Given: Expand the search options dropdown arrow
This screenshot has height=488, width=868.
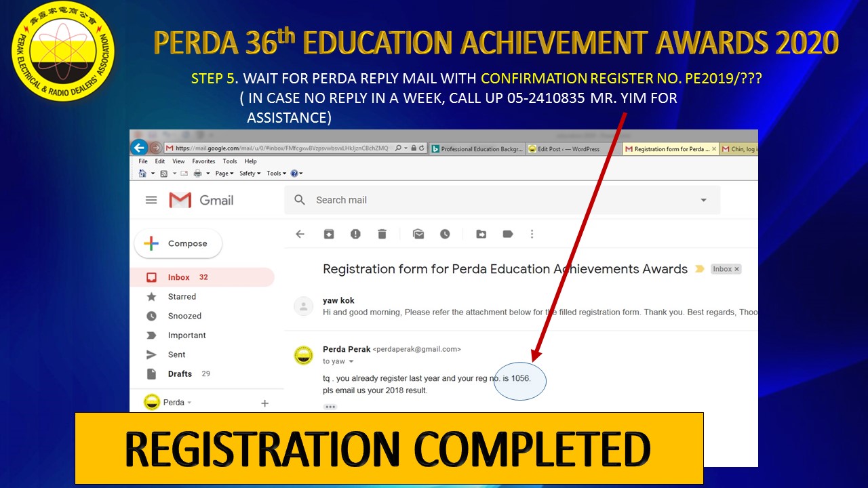Looking at the screenshot, I should (703, 200).
